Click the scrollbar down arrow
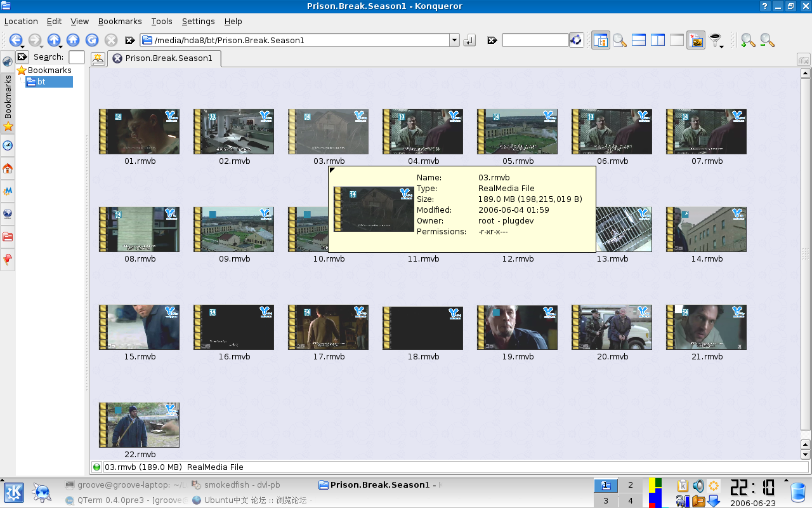This screenshot has height=508, width=812. 806,455
